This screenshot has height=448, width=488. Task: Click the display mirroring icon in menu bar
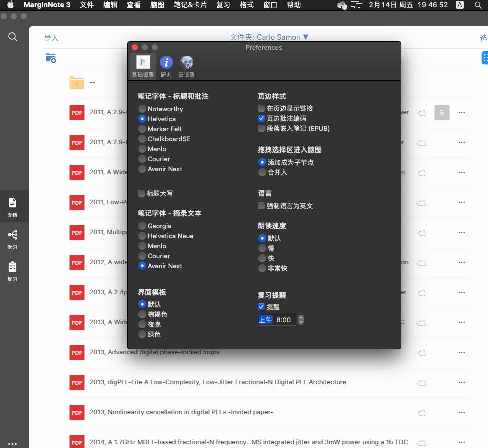[356, 5]
